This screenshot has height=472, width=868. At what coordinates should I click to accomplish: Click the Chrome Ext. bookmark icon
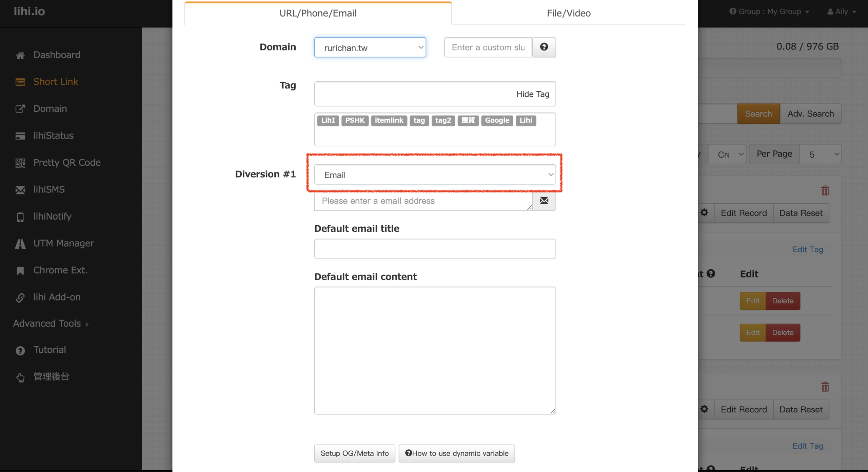point(20,271)
